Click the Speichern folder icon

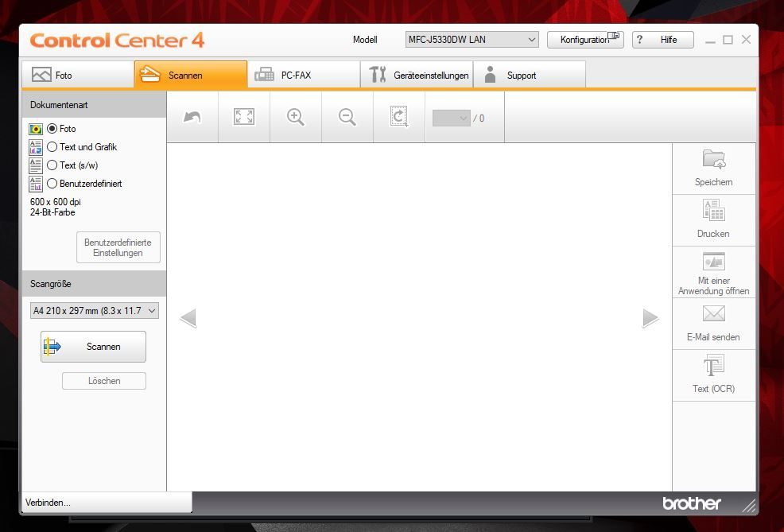713,160
